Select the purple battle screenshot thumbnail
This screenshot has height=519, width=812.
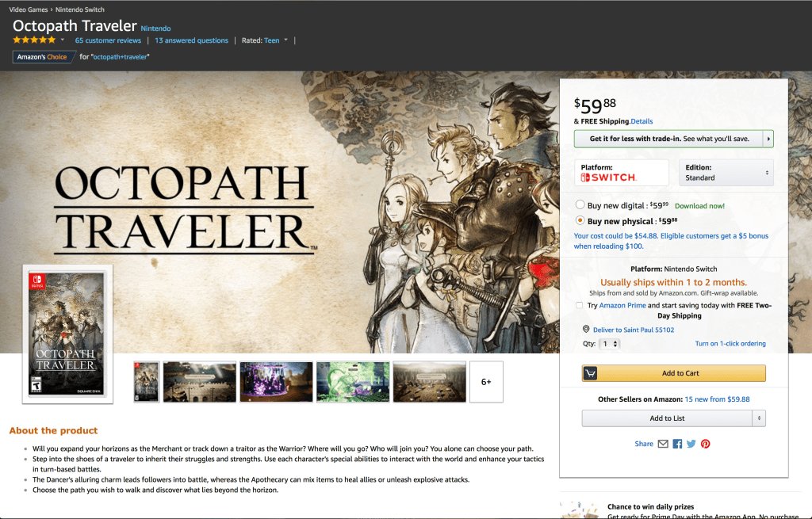pos(276,382)
